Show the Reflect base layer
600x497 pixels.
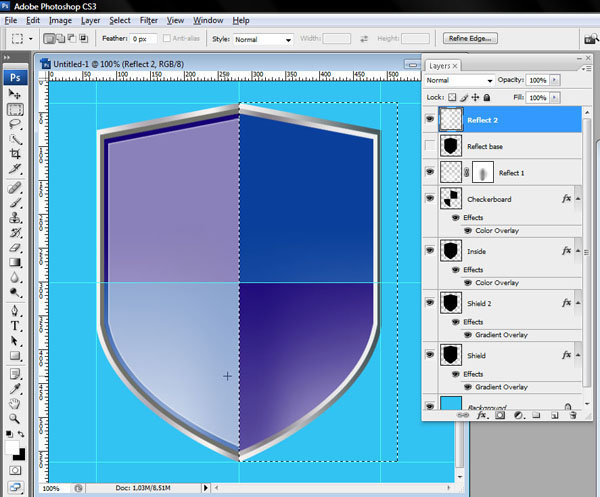(430, 145)
